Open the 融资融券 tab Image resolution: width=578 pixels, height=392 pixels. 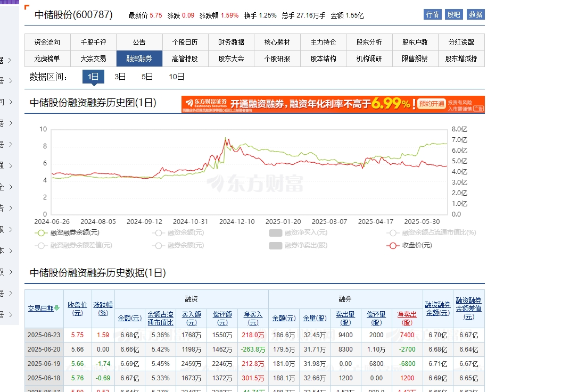click(139, 59)
